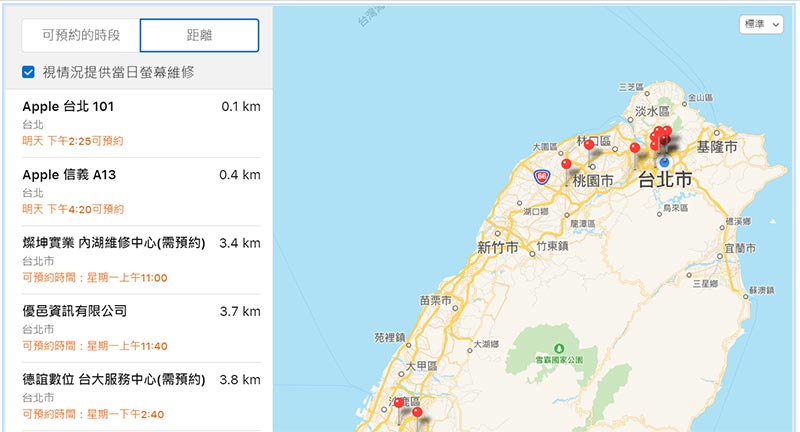Viewport: 800px width, 432px height.
Task: Click the 竹東鎮 map label
Action: pyautogui.click(x=553, y=246)
